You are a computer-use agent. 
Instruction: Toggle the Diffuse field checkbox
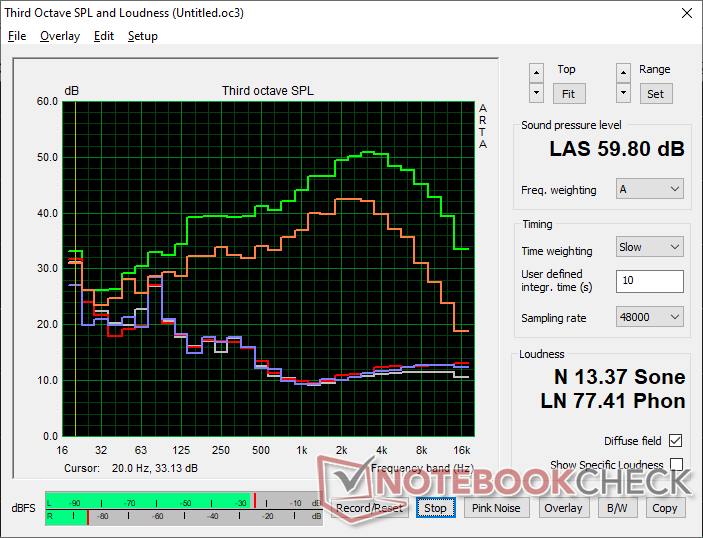676,441
